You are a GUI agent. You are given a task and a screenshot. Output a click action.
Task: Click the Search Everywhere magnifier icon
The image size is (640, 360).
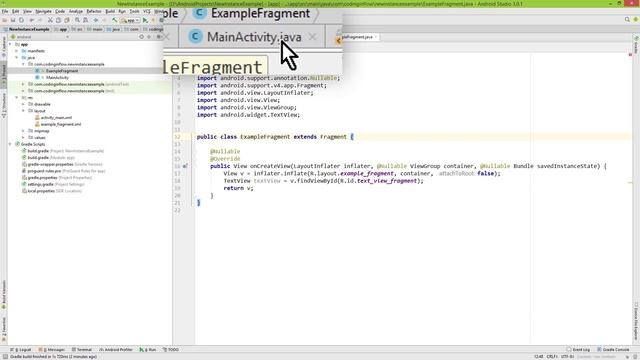[627, 20]
